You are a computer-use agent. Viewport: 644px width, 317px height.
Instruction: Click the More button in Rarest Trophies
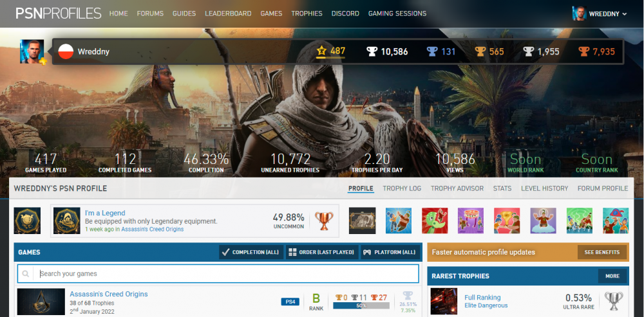pyautogui.click(x=612, y=276)
